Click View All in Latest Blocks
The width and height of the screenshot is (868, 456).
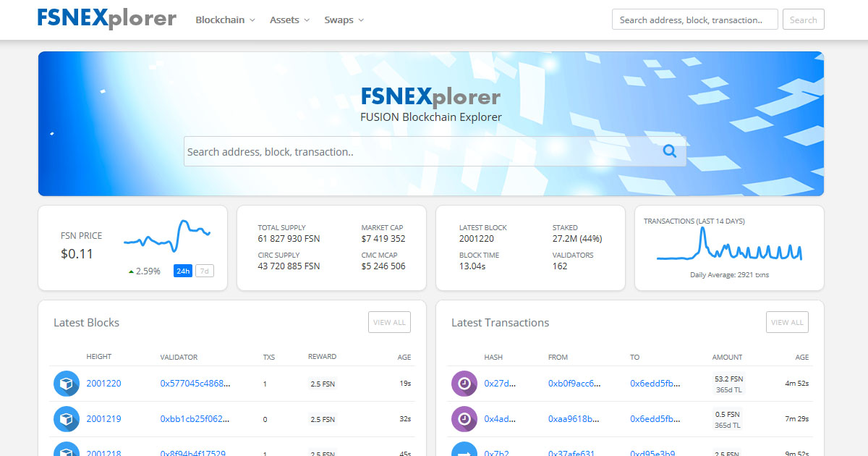tap(389, 322)
